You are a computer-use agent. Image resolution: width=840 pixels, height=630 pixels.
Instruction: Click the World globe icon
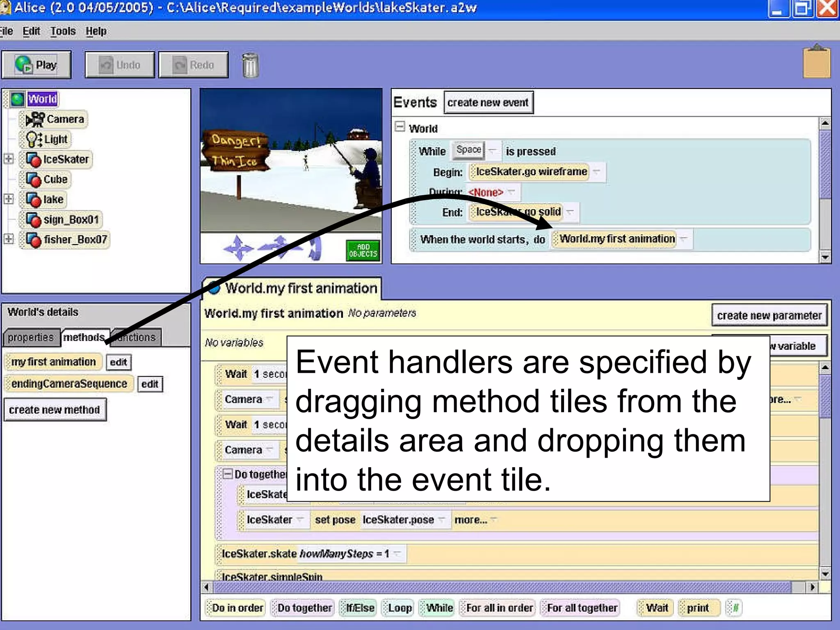pos(18,99)
